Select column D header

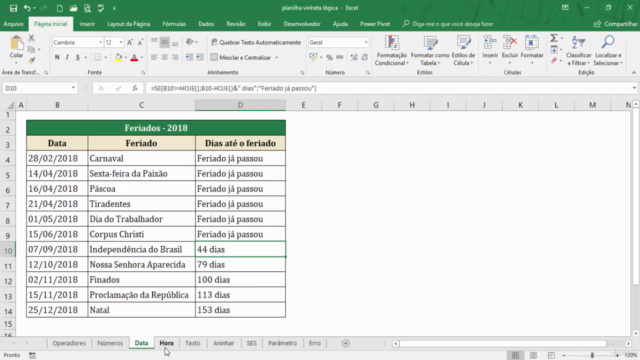[240, 105]
